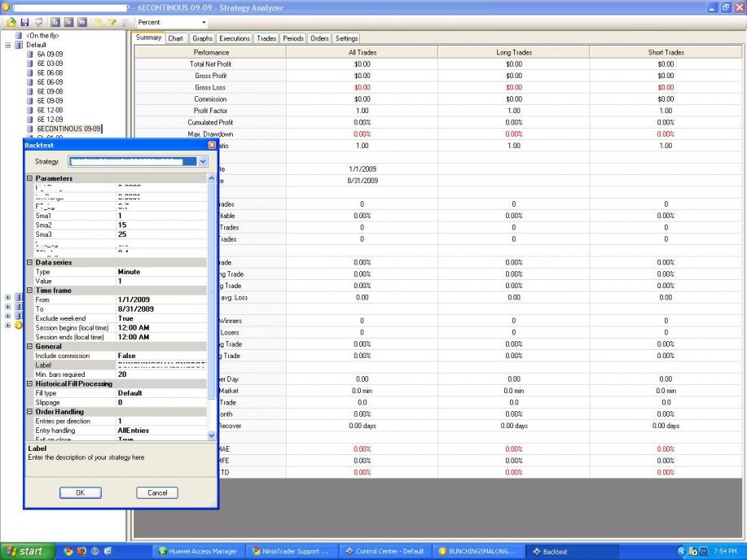Click Cancel in the Backtest dialog

pos(157,493)
